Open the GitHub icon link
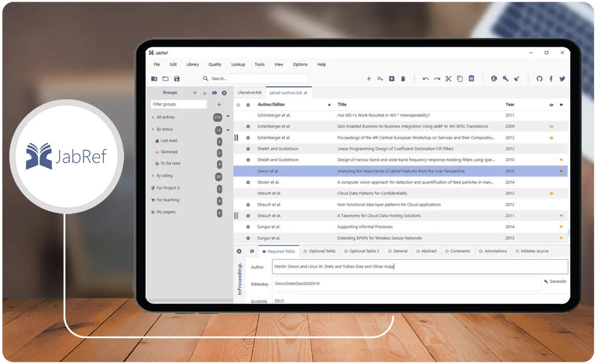Screen dimensions: 596x364 pos(539,78)
